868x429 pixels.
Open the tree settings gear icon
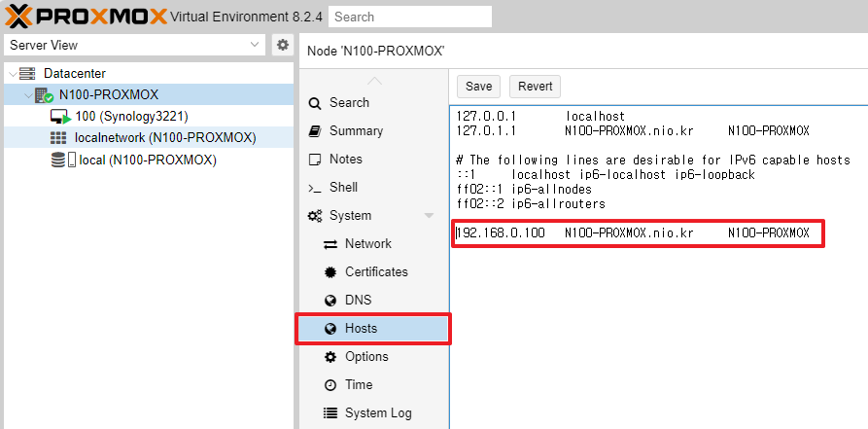pyautogui.click(x=283, y=45)
